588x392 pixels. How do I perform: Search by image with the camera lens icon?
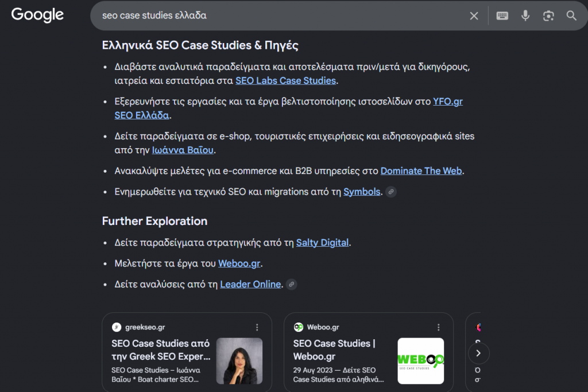[x=548, y=15]
